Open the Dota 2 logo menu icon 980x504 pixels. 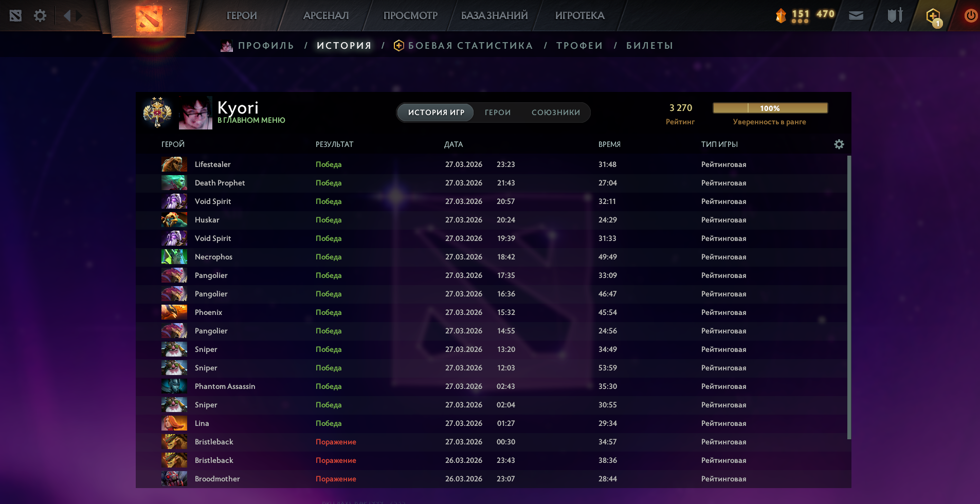[x=15, y=16]
